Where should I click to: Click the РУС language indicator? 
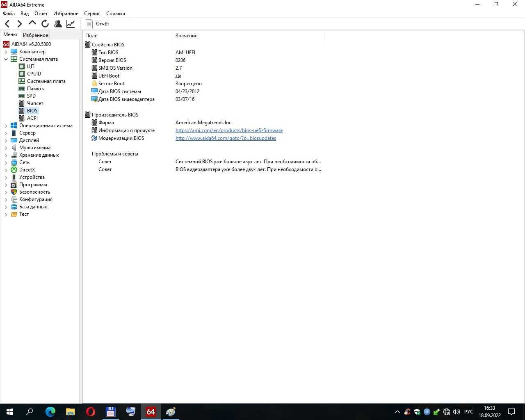tap(469, 412)
